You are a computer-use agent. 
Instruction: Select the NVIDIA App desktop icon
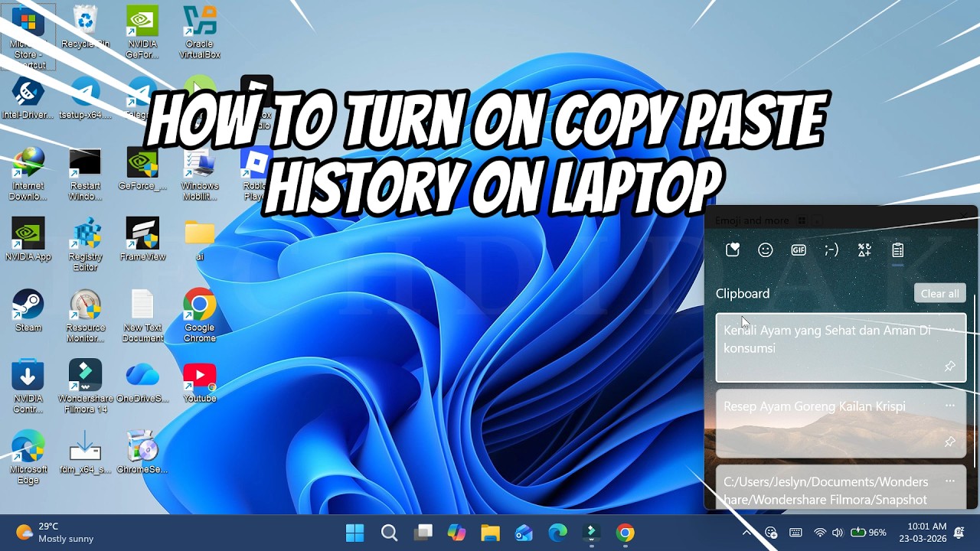(28, 240)
